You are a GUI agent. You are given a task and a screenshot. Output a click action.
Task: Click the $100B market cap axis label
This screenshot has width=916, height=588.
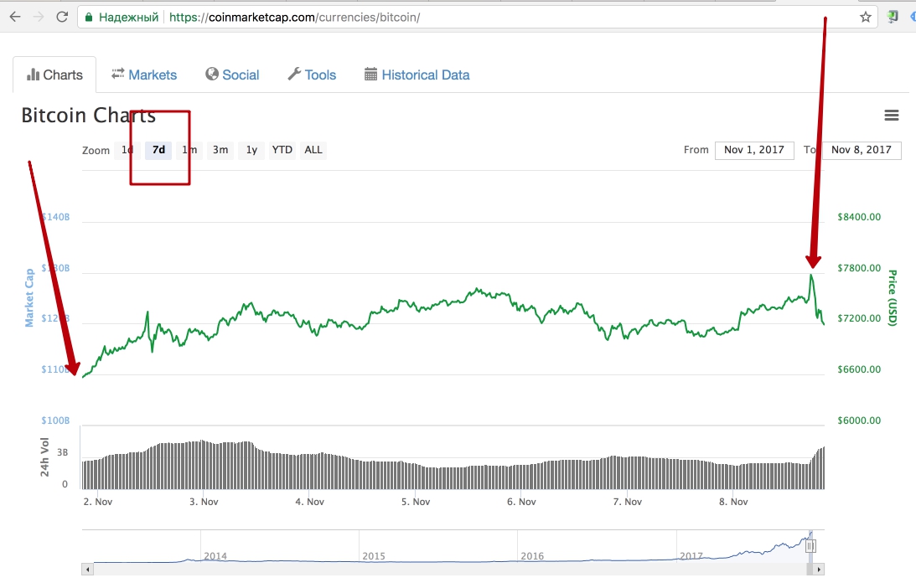[55, 420]
